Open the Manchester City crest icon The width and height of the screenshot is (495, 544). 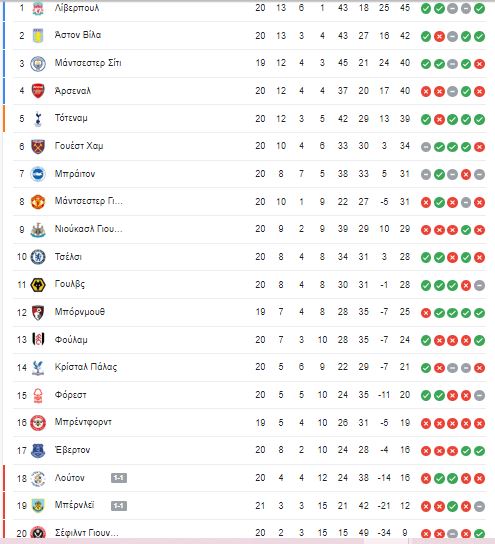point(38,63)
